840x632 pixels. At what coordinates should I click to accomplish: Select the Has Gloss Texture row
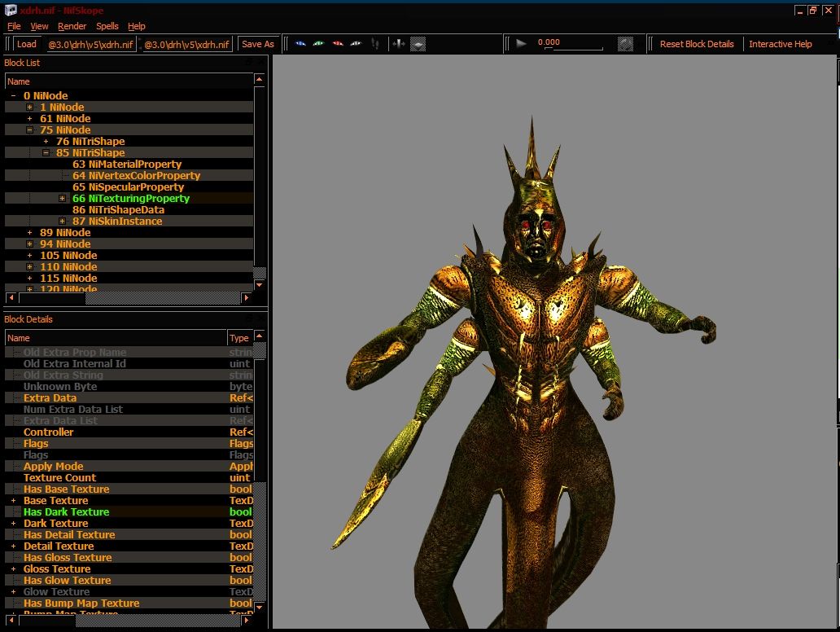129,558
